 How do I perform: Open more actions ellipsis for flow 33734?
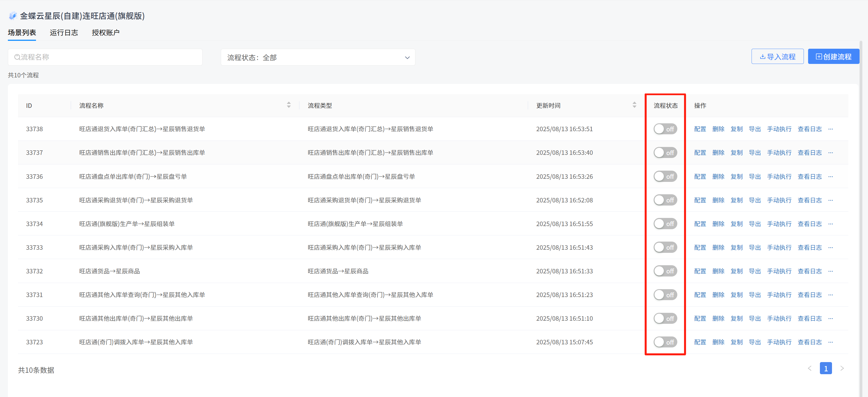tap(830, 224)
